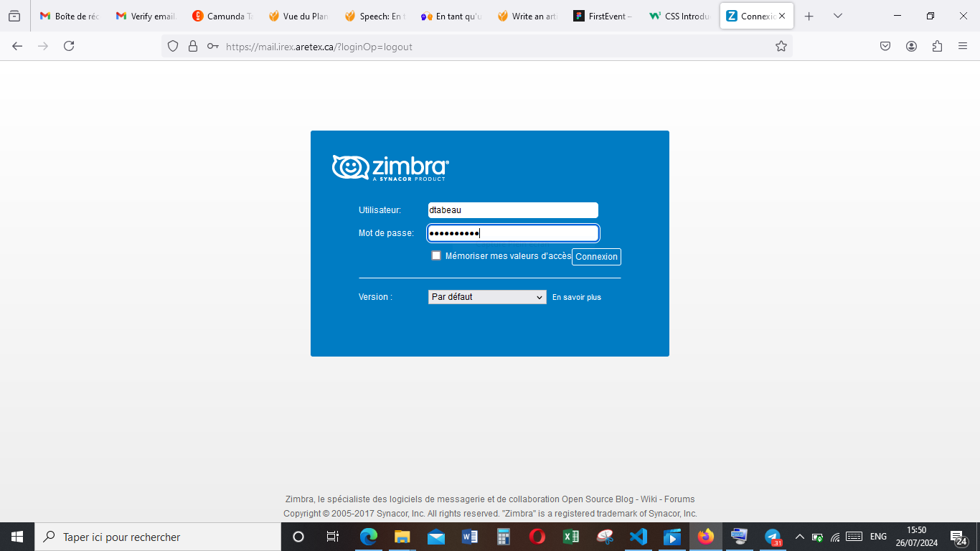Show hidden system tray icons chevron
The width and height of the screenshot is (980, 551).
(800, 537)
